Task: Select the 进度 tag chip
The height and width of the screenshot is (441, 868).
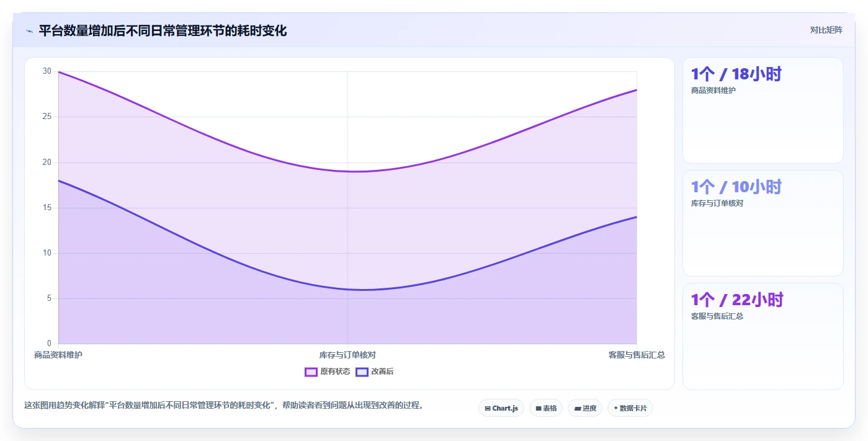Action: click(585, 408)
